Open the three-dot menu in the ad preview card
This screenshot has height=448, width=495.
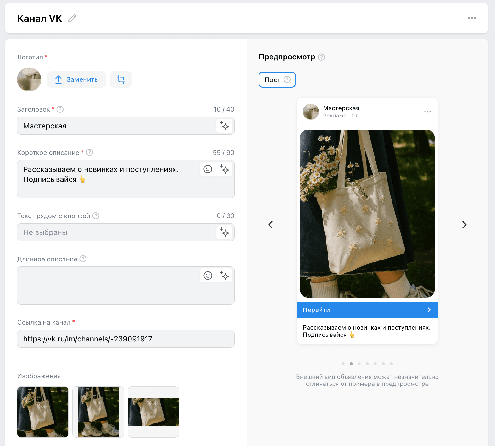click(x=427, y=112)
